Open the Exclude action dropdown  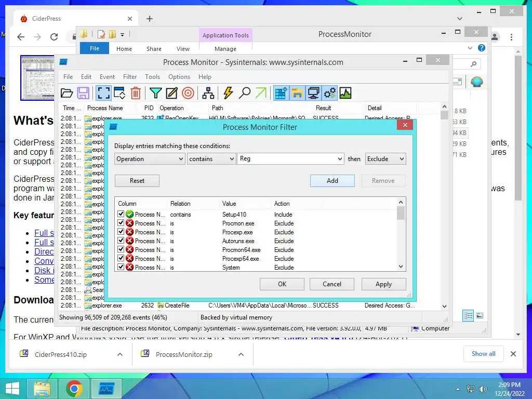point(385,159)
